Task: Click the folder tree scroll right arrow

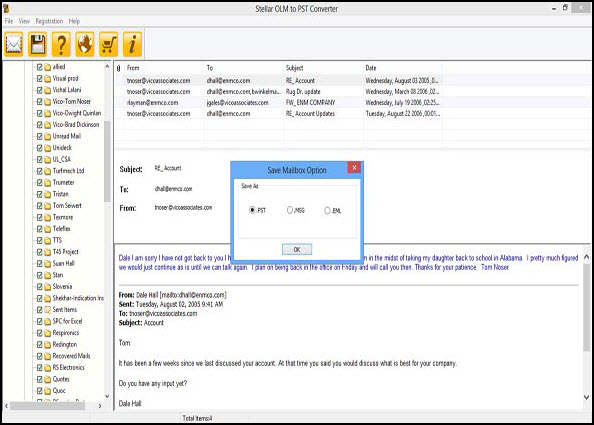Action: coord(100,406)
